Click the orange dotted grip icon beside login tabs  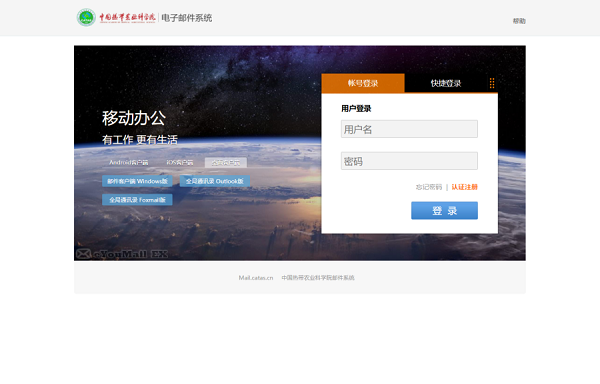click(492, 83)
